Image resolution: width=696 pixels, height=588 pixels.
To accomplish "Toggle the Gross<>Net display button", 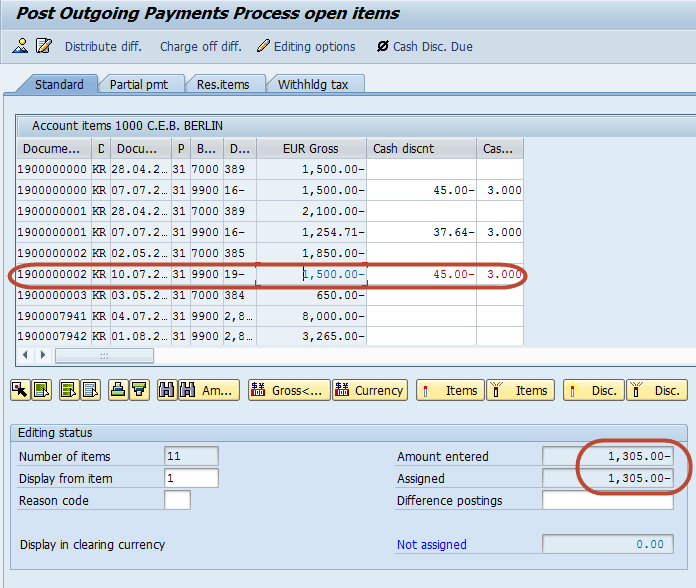I will (287, 391).
